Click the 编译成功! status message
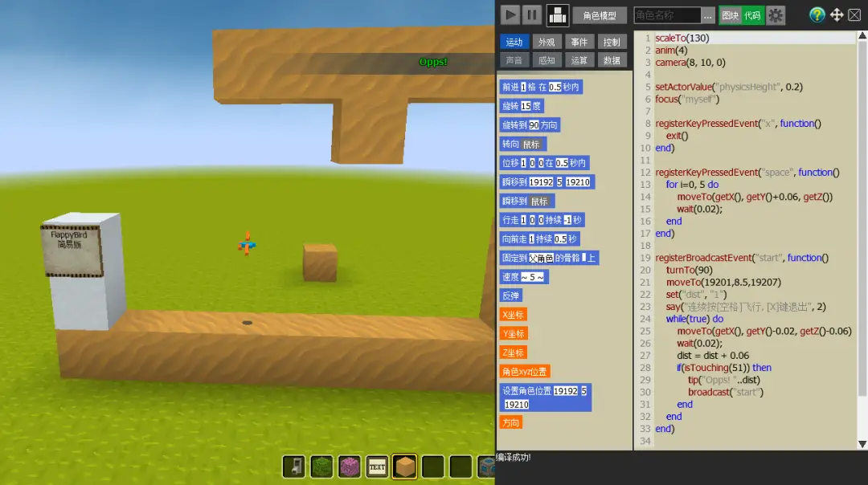 [513, 458]
